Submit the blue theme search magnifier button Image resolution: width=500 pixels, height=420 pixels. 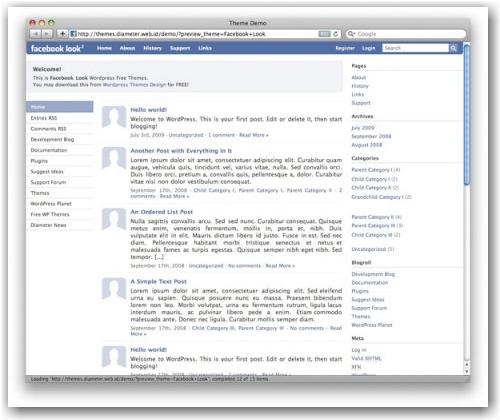pyautogui.click(x=453, y=48)
